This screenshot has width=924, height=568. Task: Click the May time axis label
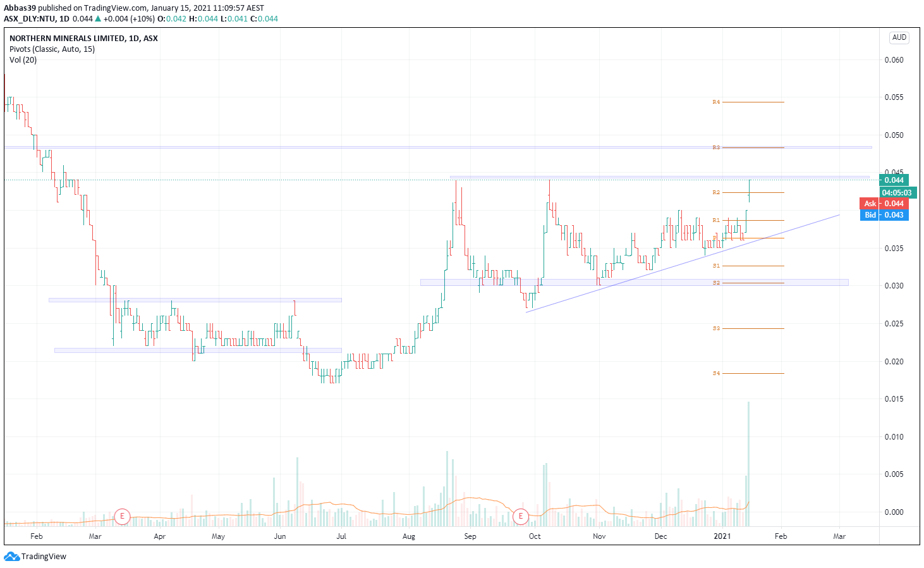click(x=218, y=536)
